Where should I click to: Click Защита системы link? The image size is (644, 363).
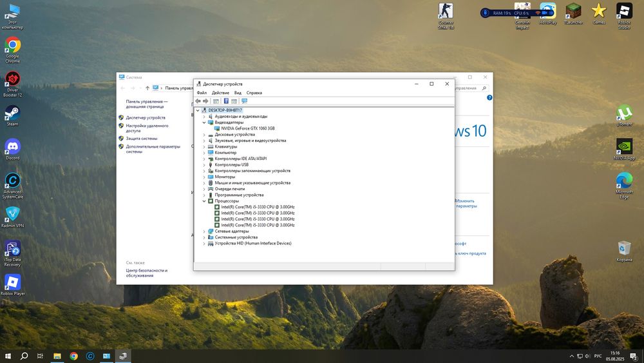click(141, 139)
